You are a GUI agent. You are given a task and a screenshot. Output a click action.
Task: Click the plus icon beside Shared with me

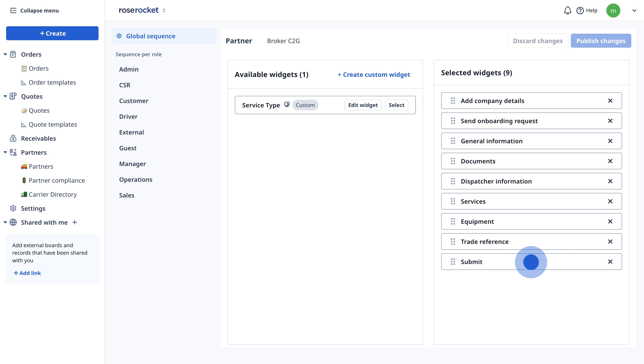(x=75, y=222)
